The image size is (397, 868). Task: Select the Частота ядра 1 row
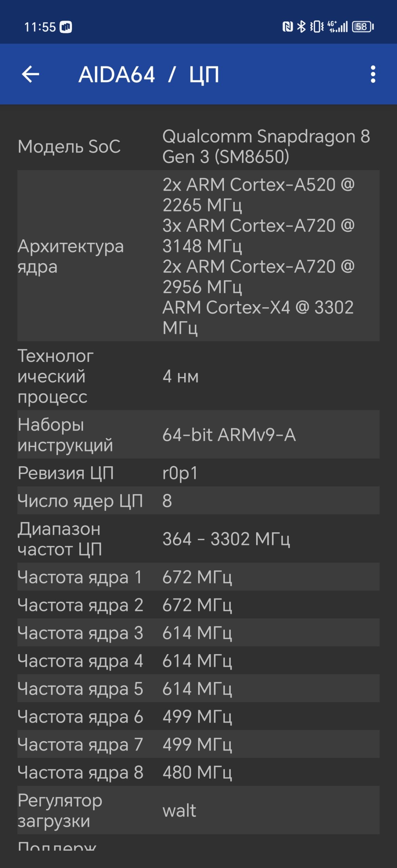[x=198, y=577]
